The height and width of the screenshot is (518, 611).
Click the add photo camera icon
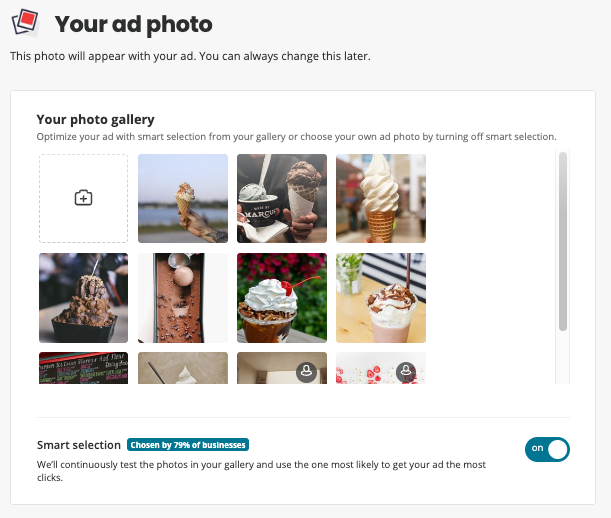coord(84,198)
